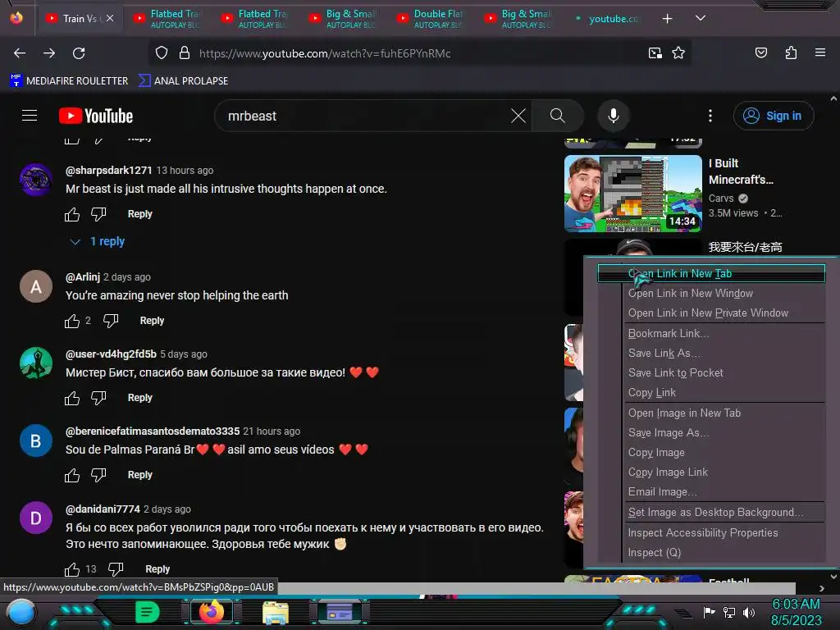Open @user-vd4hg2fd5b channel link
Screen dimensions: 840x630
point(111,354)
